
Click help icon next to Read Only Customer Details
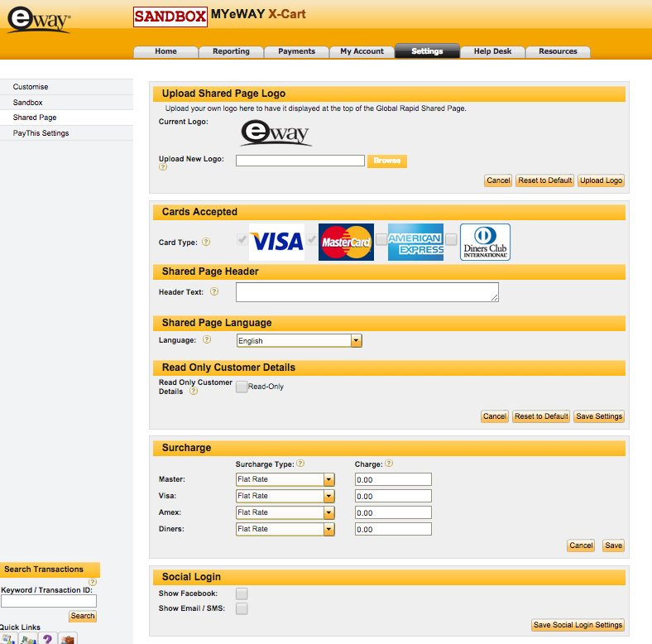click(194, 391)
